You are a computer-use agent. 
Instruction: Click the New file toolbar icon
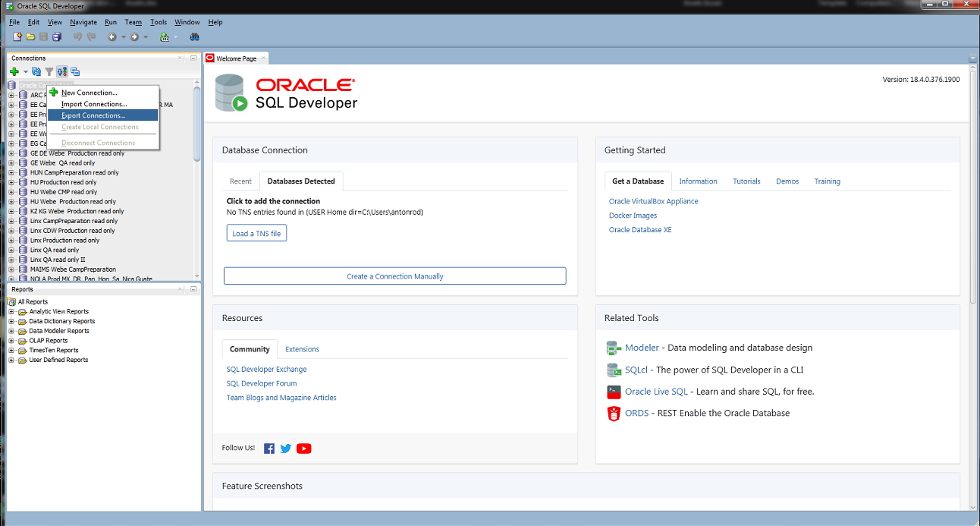click(x=17, y=36)
